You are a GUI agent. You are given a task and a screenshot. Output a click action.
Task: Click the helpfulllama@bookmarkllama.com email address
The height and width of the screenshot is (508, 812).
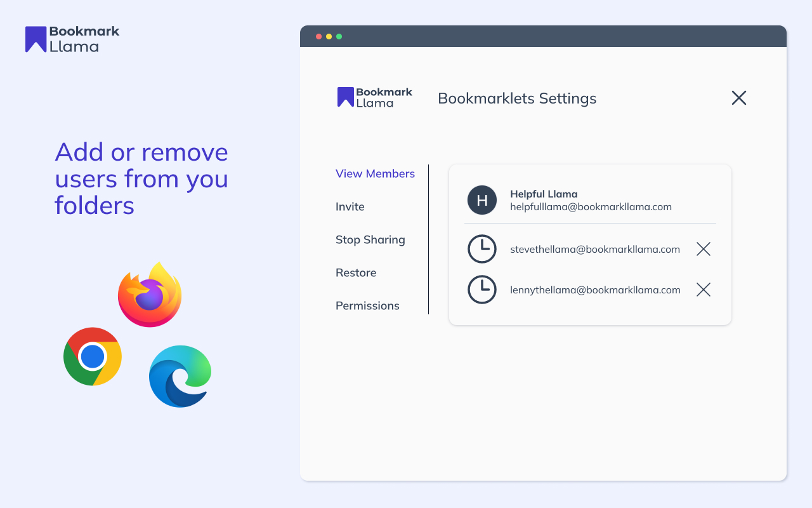tap(591, 207)
